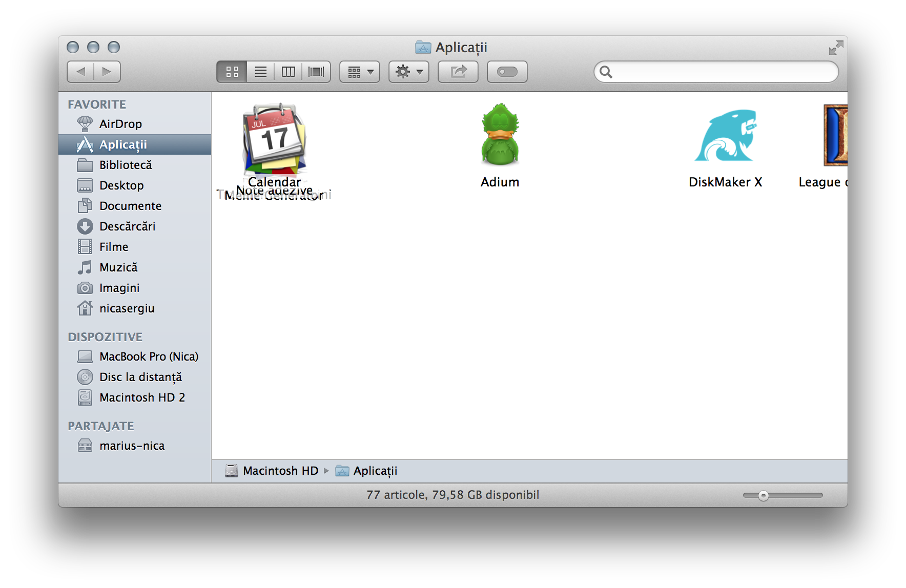Image resolution: width=906 pixels, height=588 pixels.
Task: Click Macintosh HD in the path bar
Action: (272, 471)
